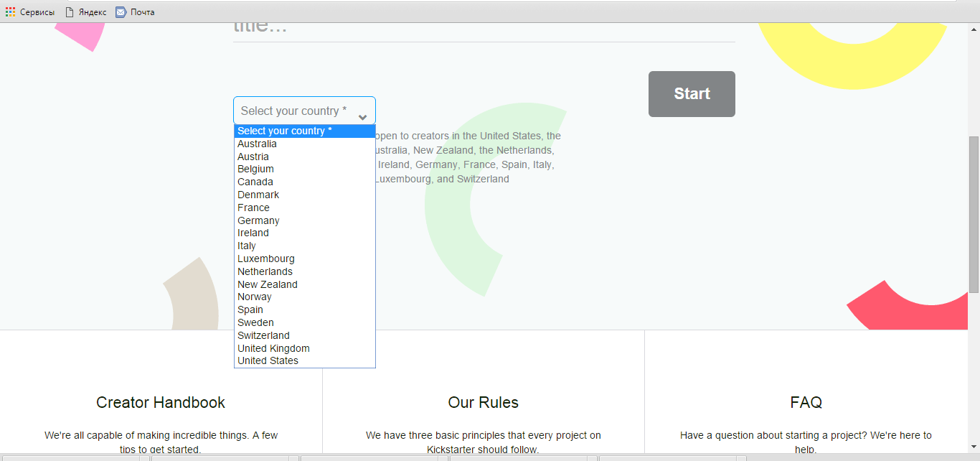Pick Italy in the country dropdown

(x=304, y=246)
